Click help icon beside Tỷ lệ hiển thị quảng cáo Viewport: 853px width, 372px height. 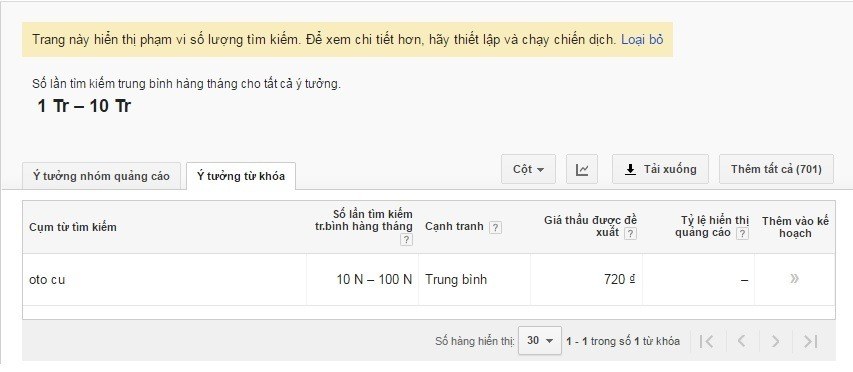pyautogui.click(x=742, y=234)
